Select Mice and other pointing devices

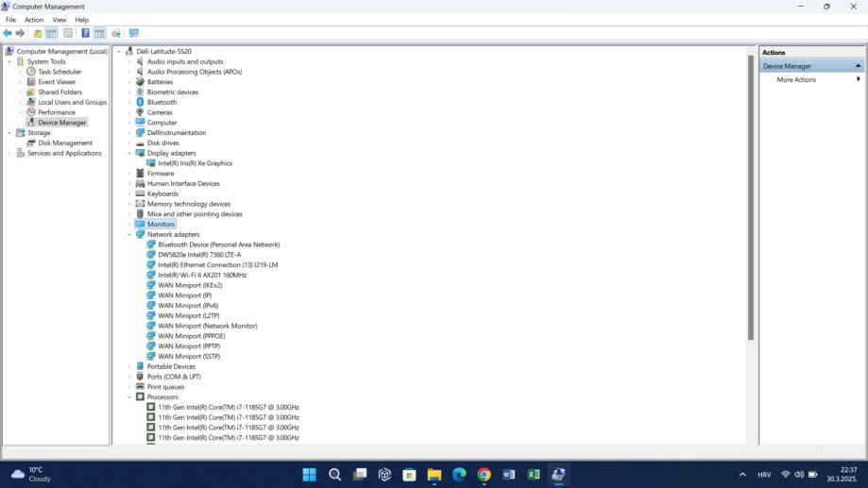click(195, 214)
